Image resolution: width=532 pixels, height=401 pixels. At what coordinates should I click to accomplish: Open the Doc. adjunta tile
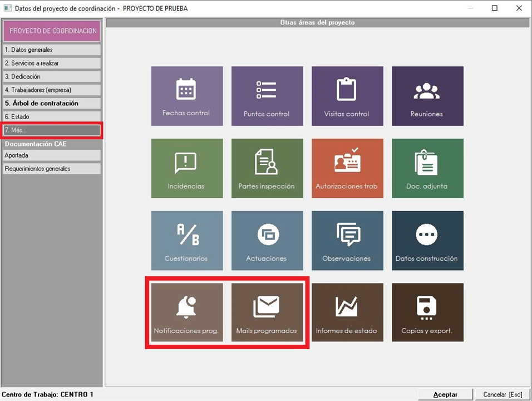(x=427, y=168)
